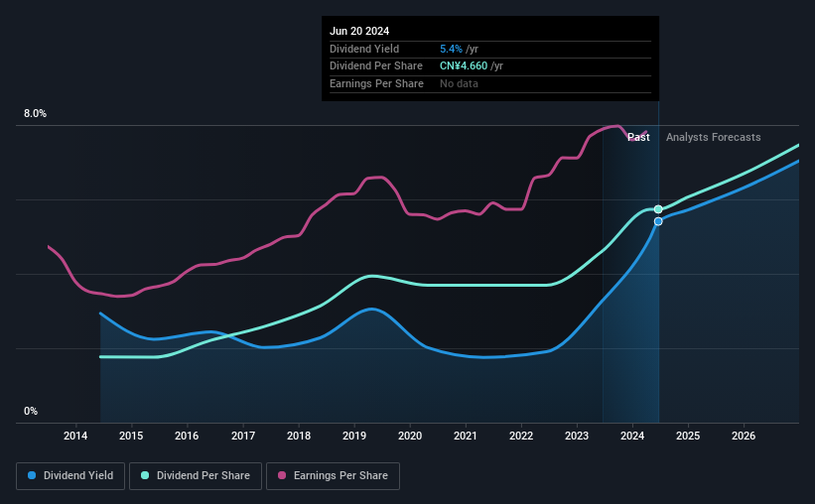This screenshot has width=815, height=504.
Task: Click the 2024 x-axis label
Action: tap(632, 436)
